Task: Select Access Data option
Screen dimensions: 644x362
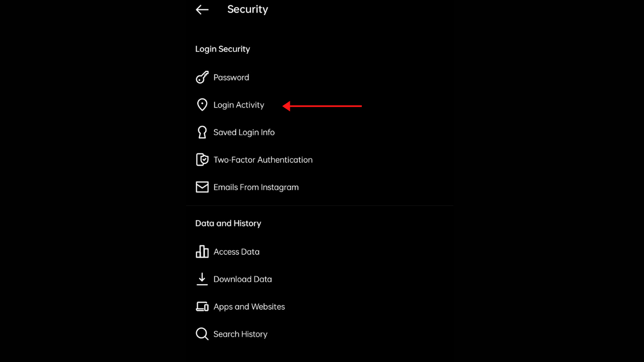Action: pos(236,252)
